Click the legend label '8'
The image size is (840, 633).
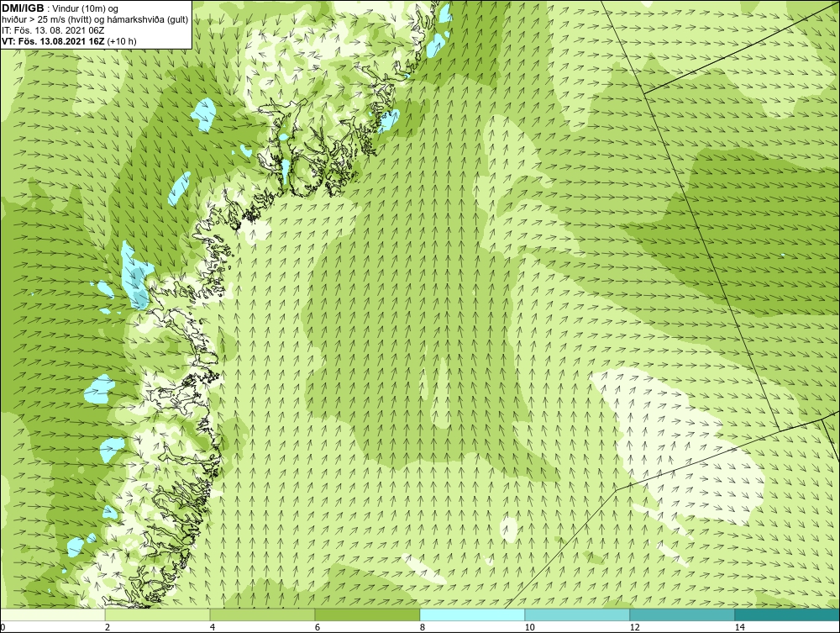click(423, 627)
